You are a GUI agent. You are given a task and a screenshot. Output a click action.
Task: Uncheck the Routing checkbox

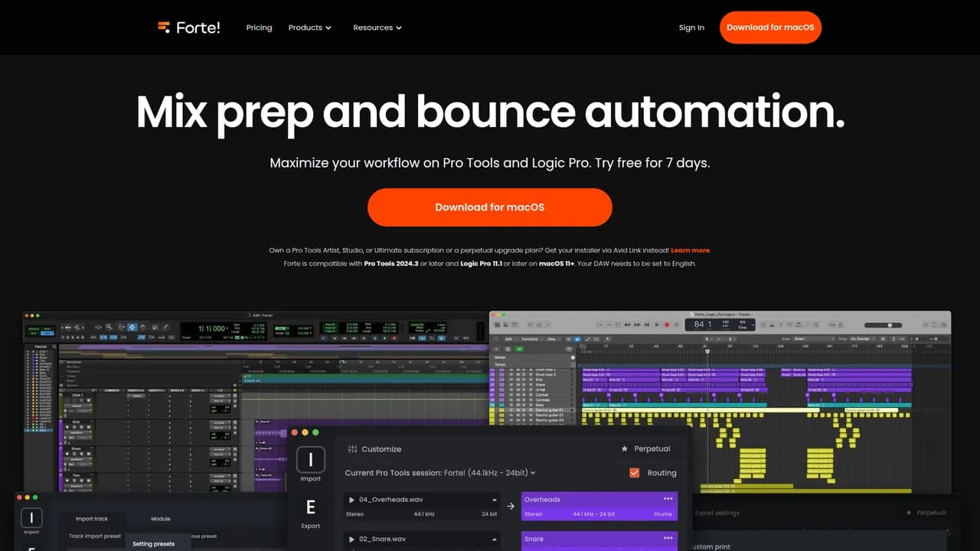634,473
